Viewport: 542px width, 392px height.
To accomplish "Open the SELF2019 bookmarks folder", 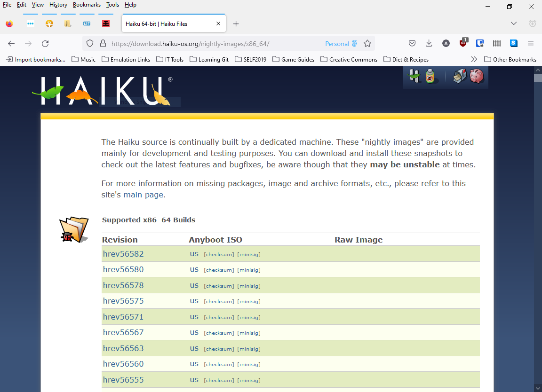I will point(250,59).
